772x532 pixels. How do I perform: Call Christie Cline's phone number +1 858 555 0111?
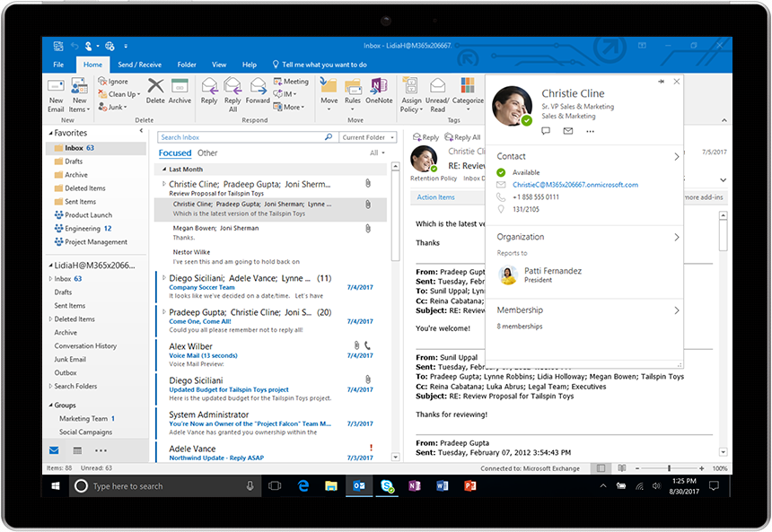[x=536, y=197]
